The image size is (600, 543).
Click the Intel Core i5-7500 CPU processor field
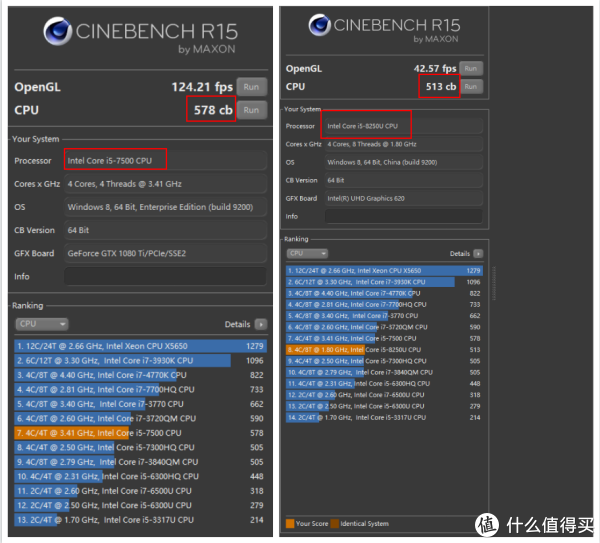165,161
